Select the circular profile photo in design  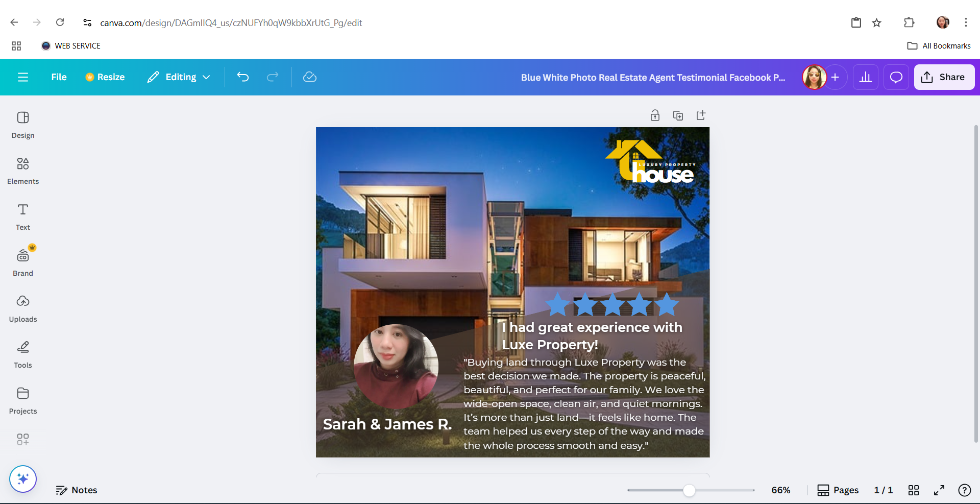(396, 367)
